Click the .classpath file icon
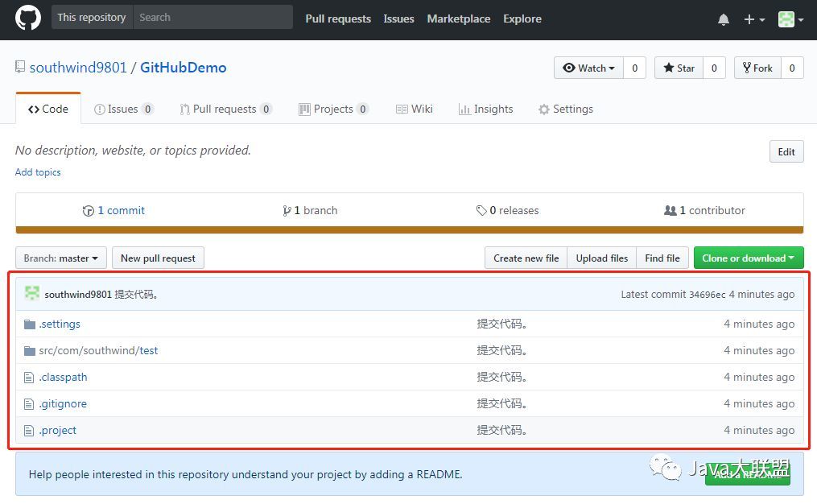 coord(29,378)
